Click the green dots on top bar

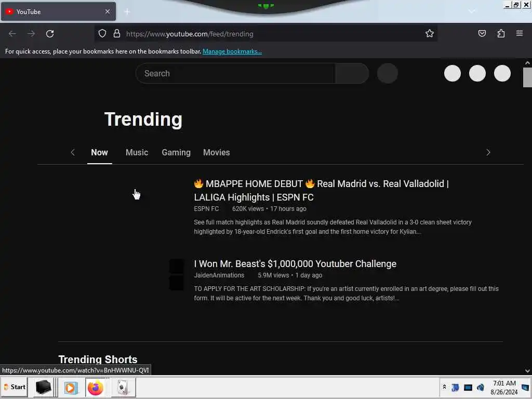(x=265, y=6)
